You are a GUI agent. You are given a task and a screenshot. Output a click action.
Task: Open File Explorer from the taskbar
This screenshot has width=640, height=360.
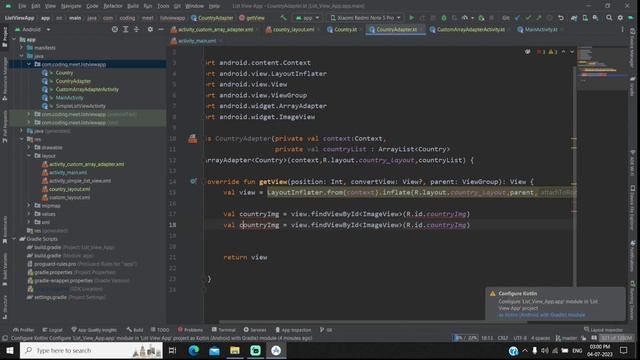pyautogui.click(x=235, y=351)
